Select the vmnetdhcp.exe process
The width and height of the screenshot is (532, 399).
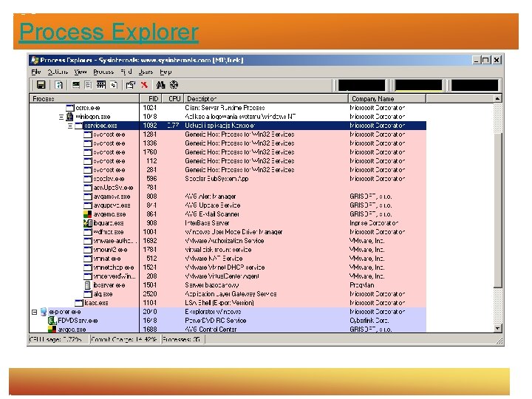point(228,267)
